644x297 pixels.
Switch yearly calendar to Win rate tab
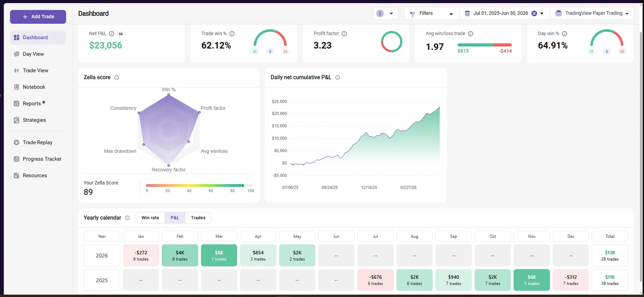pos(150,218)
